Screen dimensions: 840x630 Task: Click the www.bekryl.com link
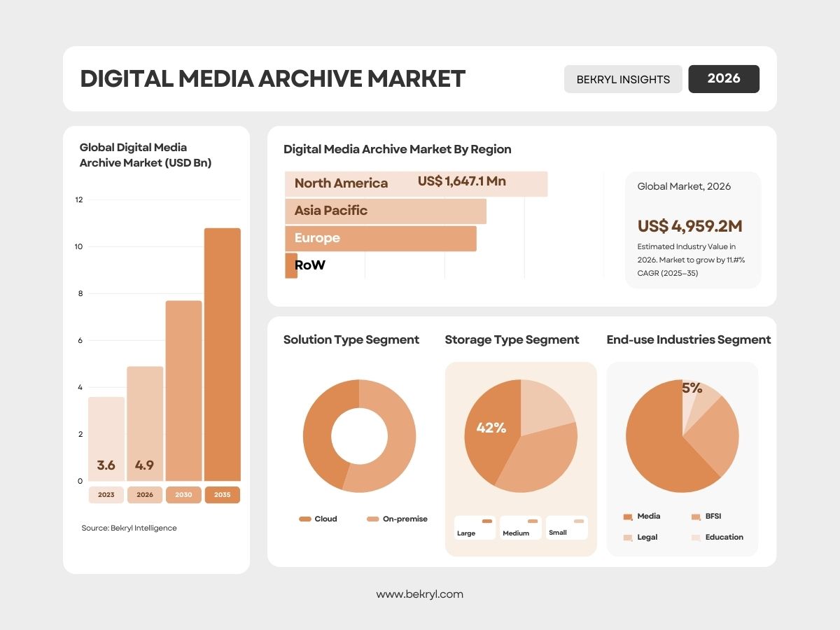pyautogui.click(x=420, y=594)
